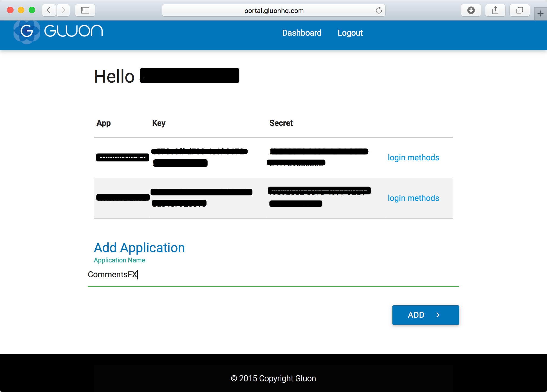The height and width of the screenshot is (392, 547).
Task: Reload the page with the refresh icon
Action: 379,10
